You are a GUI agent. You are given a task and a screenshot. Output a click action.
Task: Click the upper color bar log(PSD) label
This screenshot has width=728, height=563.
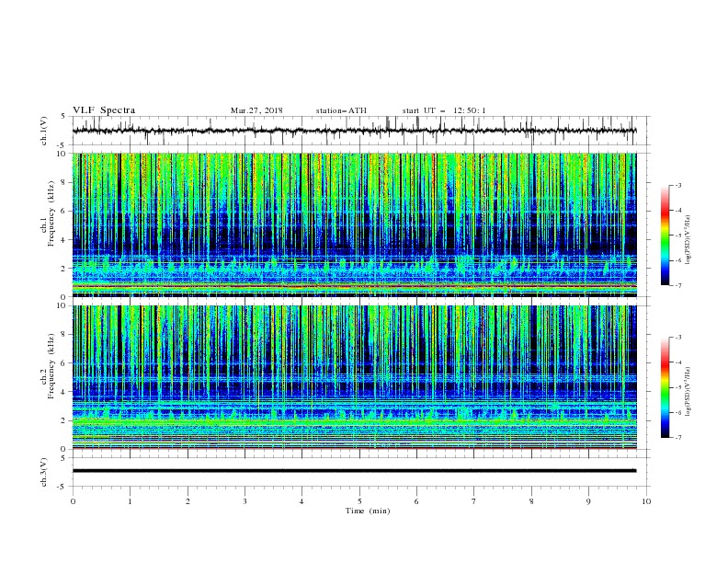tap(688, 240)
